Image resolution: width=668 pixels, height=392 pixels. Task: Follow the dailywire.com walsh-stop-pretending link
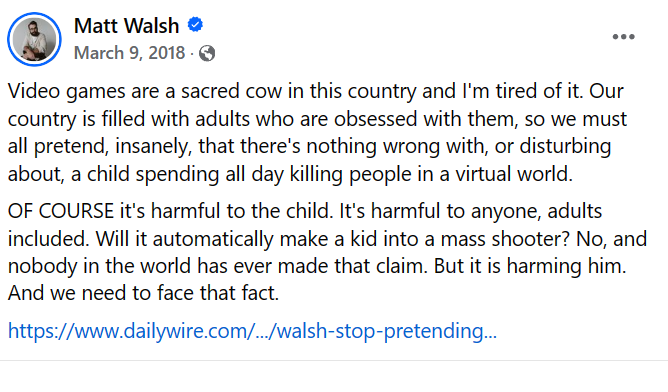(252, 331)
